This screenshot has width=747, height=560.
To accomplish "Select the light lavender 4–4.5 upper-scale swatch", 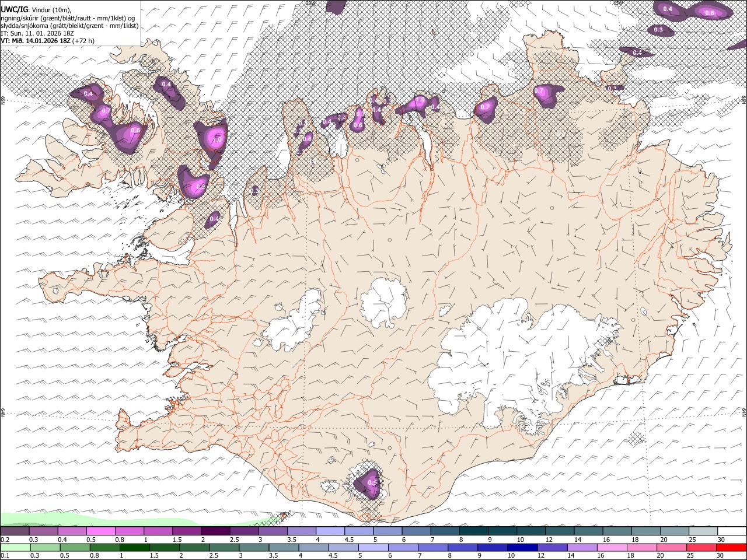I will coord(330,531).
